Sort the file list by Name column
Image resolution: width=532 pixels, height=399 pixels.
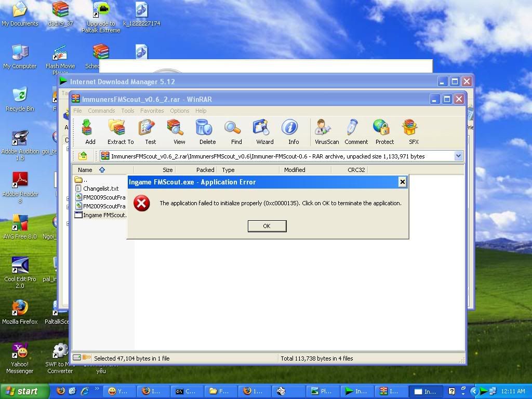coord(103,170)
